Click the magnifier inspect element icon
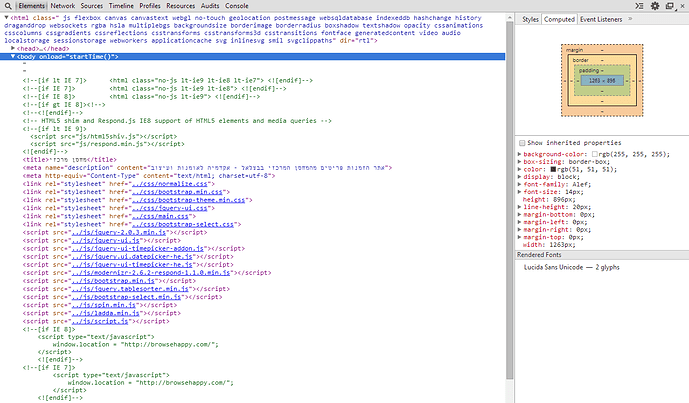The width and height of the screenshot is (689, 403). (x=8, y=6)
